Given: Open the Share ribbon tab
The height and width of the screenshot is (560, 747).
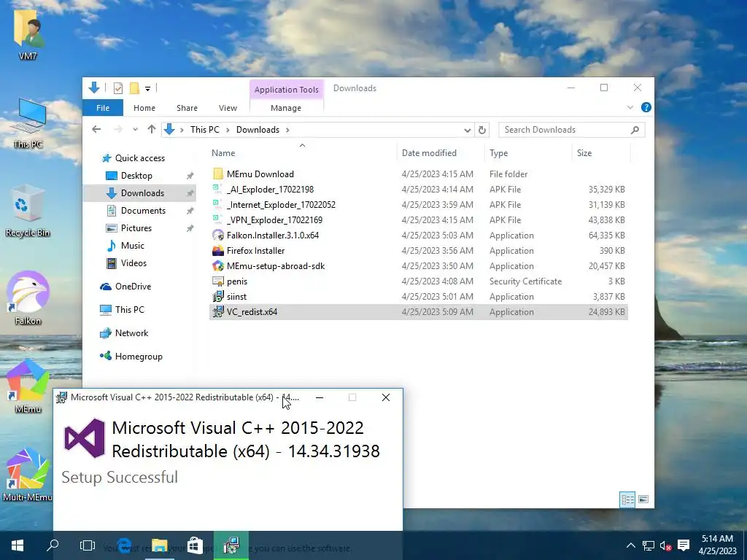Looking at the screenshot, I should point(187,108).
